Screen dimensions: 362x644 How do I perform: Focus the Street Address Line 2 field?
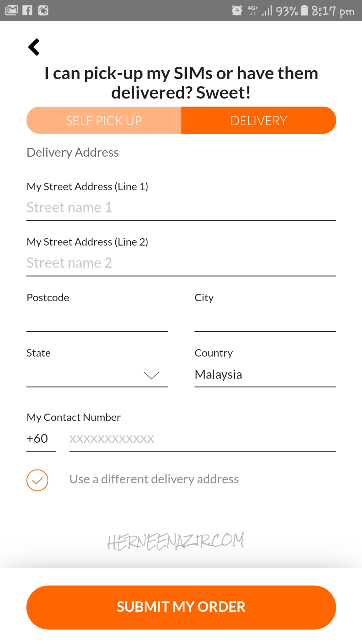[x=181, y=263]
